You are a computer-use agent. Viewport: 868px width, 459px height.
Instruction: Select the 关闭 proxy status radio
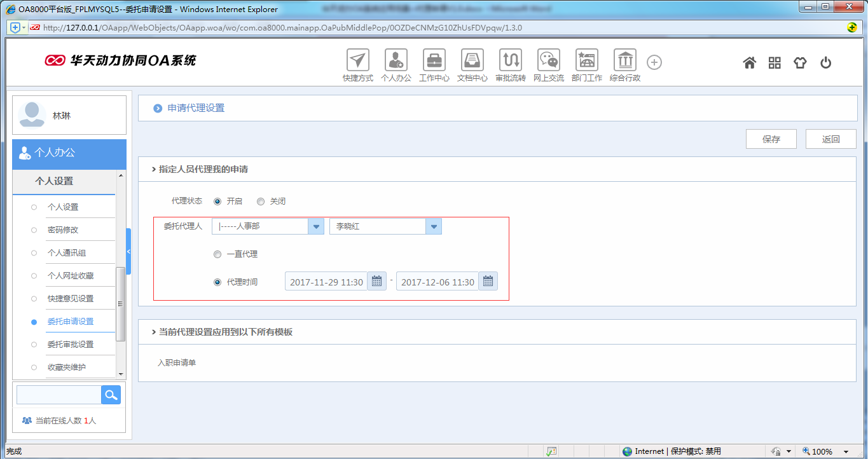point(261,202)
